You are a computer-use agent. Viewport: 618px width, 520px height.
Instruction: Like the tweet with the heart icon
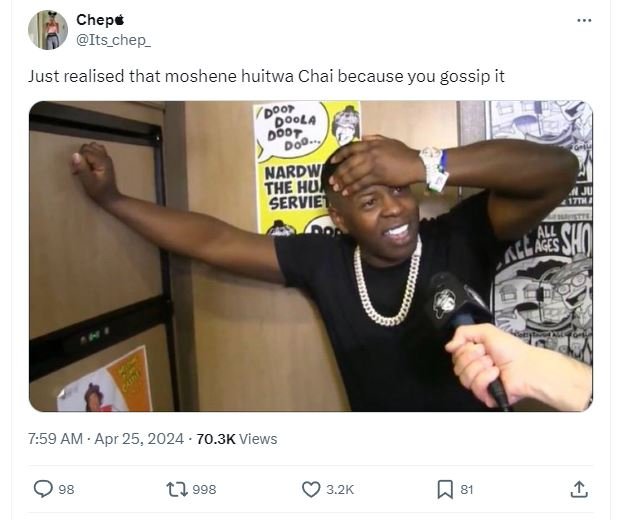[311, 489]
